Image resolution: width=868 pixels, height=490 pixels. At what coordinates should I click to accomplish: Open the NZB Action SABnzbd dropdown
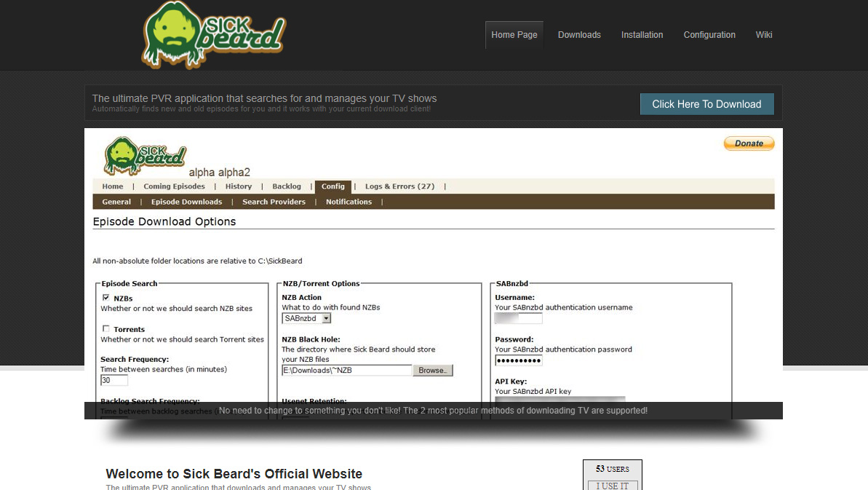[306, 318]
